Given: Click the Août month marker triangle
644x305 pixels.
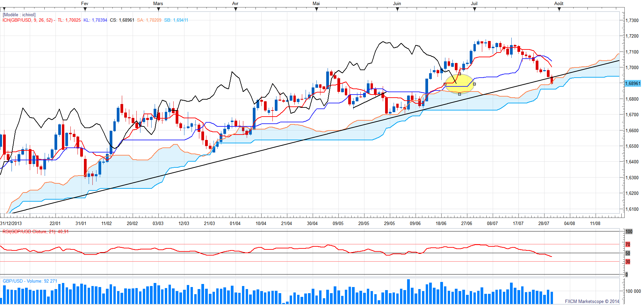Looking at the screenshot, I should 559,9.
